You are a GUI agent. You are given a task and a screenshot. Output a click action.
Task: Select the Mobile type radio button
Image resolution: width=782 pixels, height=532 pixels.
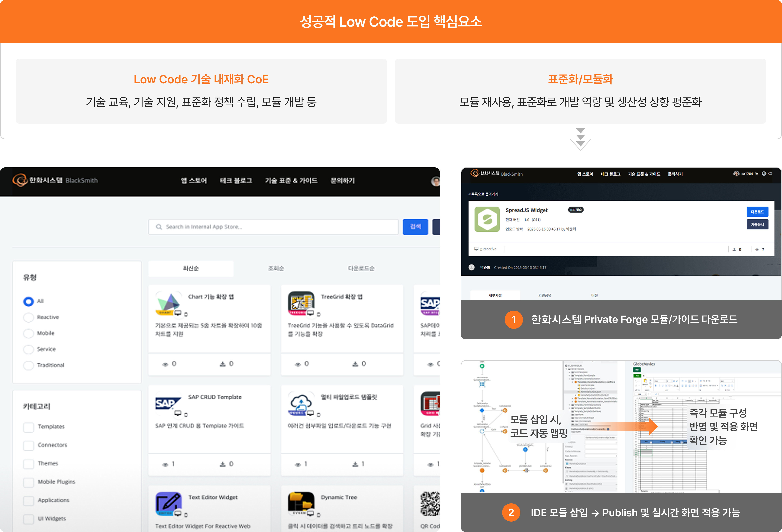[29, 333]
